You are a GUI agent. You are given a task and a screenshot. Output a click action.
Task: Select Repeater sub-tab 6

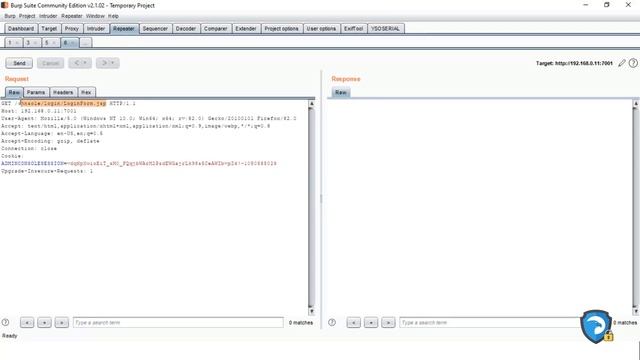[69, 42]
